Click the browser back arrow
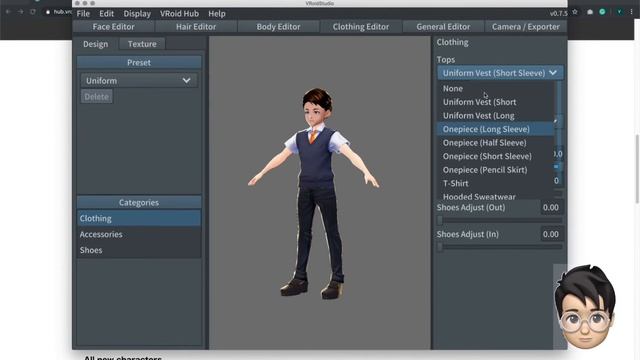 coord(8,12)
